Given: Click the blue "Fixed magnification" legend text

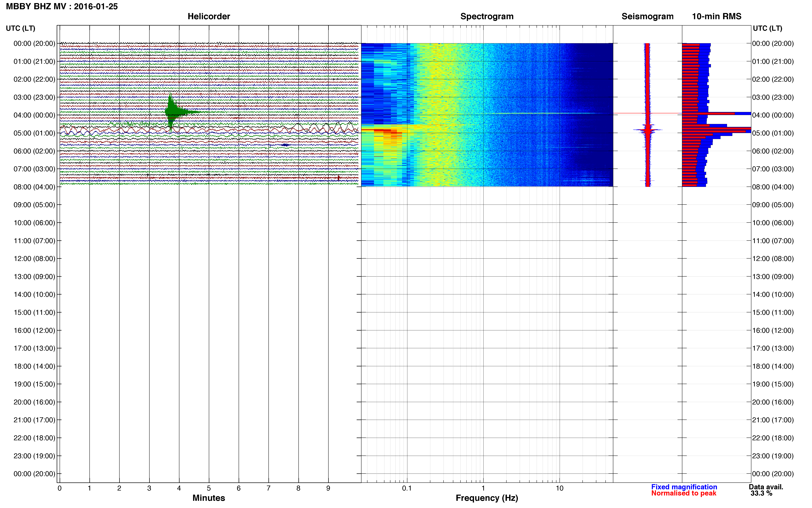Looking at the screenshot, I should coord(684,487).
